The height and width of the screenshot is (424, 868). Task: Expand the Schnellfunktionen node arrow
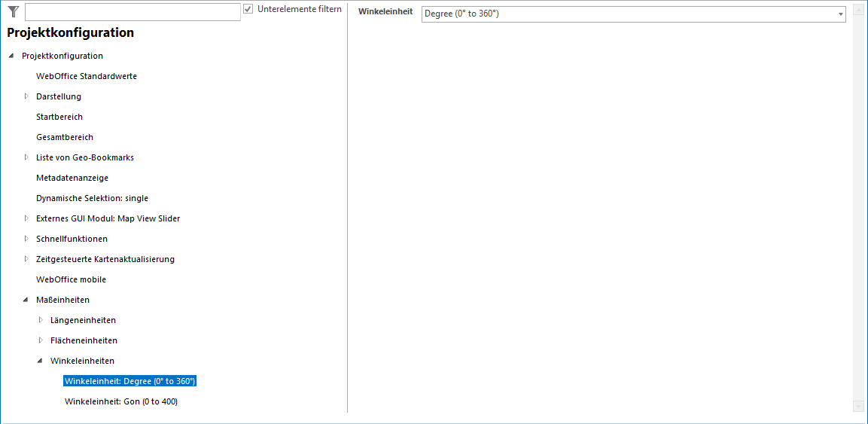tap(26, 239)
